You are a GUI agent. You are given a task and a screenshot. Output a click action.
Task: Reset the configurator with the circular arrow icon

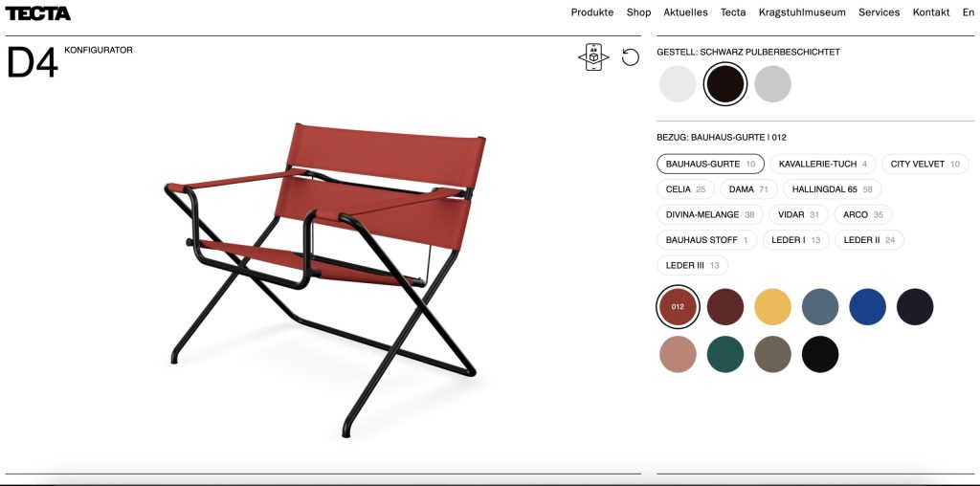tap(631, 57)
